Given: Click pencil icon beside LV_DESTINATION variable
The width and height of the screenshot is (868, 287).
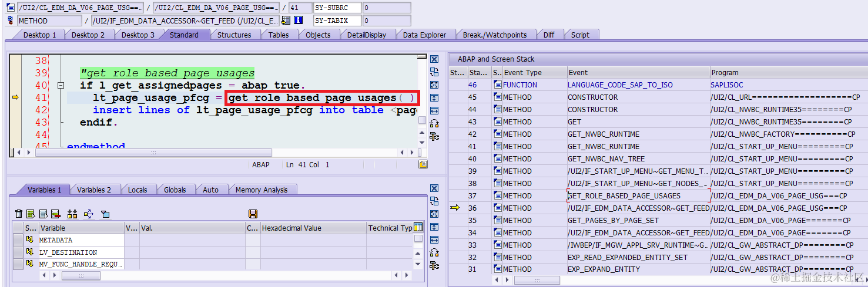Looking at the screenshot, I should [30, 252].
